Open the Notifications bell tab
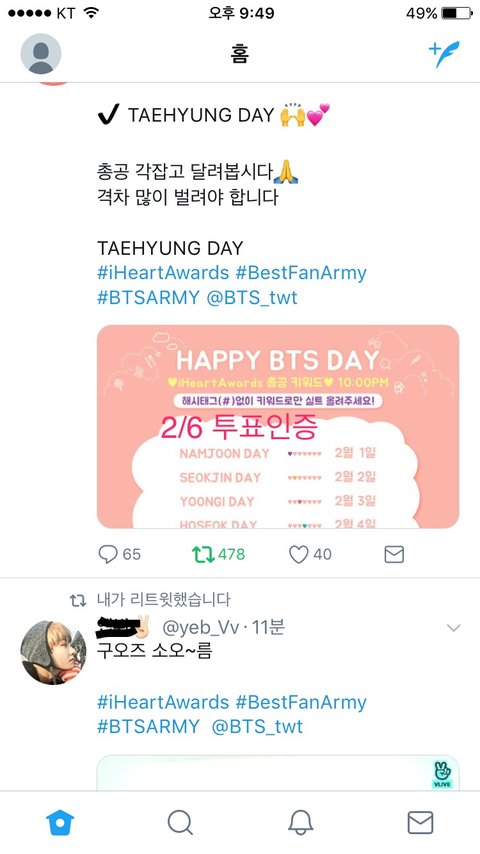480x854 pixels. point(300,822)
